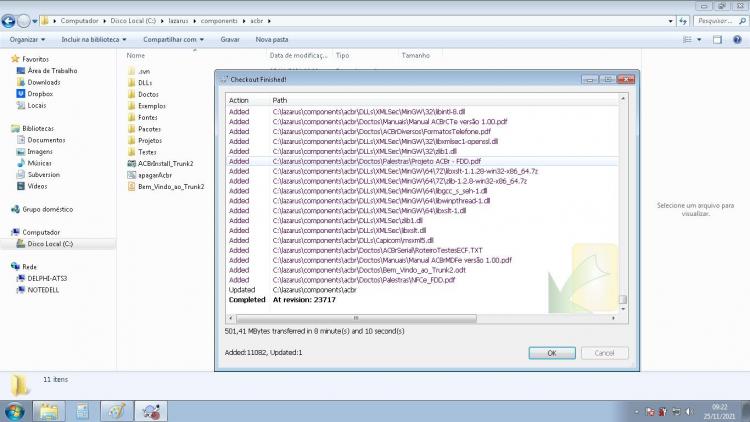750x422 pixels.
Task: Select the Exemplos folder
Action: (x=147, y=106)
